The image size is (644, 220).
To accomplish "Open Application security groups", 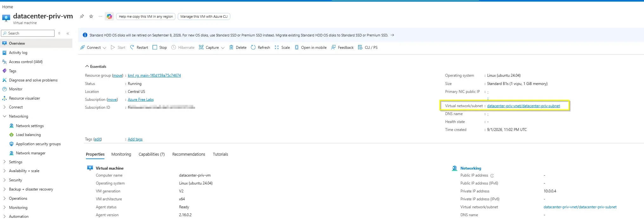I will coord(38,144).
